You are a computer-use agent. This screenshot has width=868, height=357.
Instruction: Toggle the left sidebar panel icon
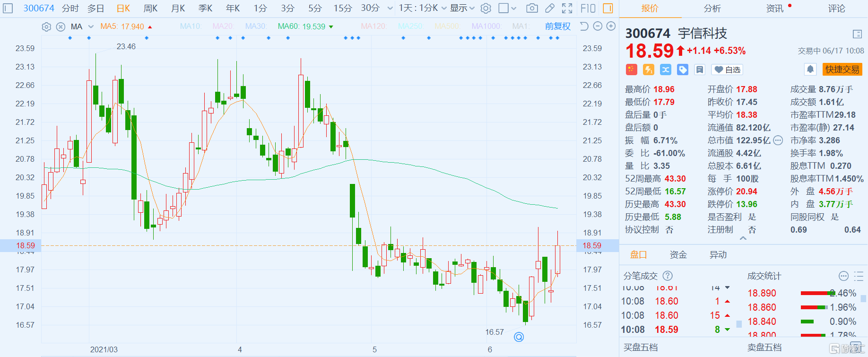point(8,8)
